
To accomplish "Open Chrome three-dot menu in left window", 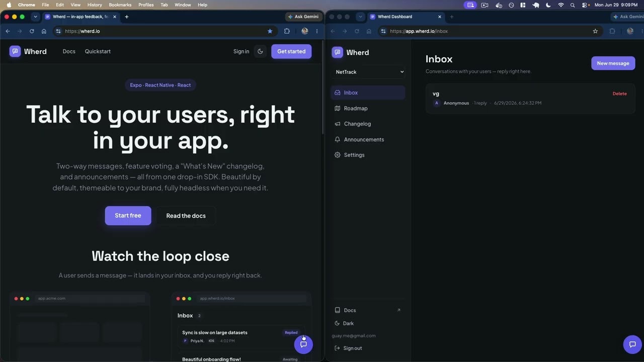I will coord(317,31).
